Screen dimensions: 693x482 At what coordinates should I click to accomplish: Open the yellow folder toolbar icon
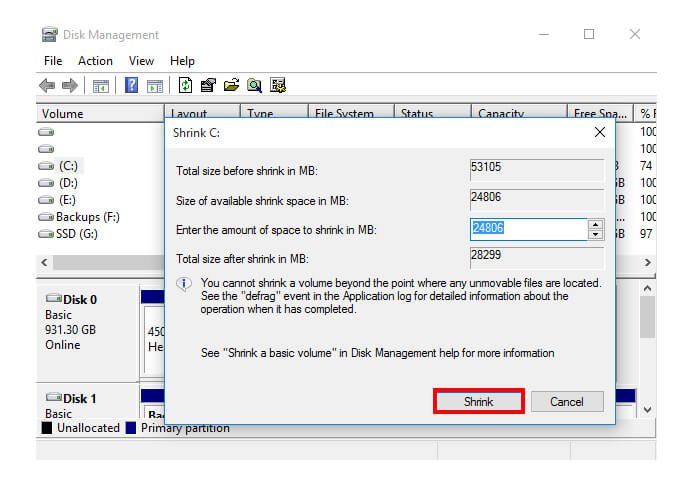232,86
